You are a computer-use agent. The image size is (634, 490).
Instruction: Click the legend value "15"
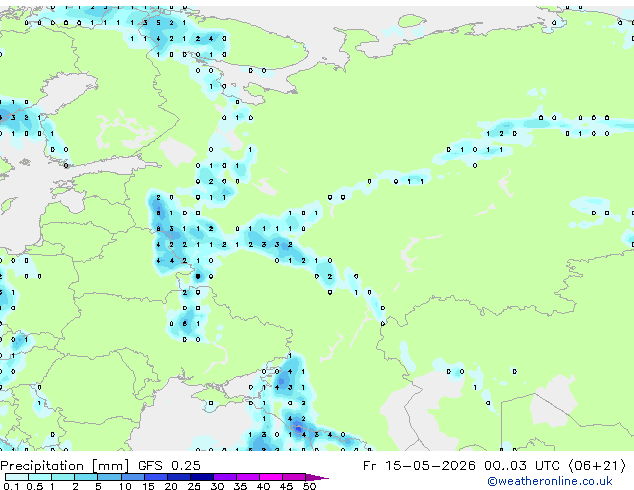coord(148,486)
